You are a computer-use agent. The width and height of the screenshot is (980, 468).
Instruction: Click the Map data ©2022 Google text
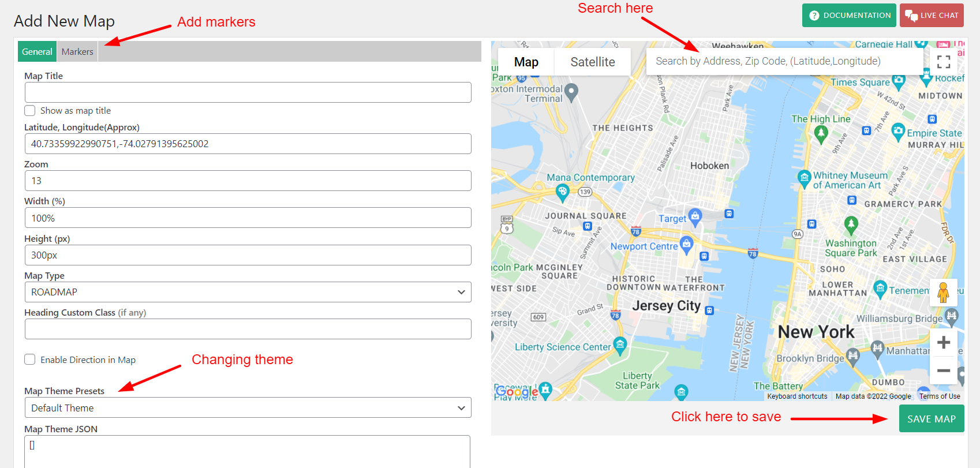873,396
